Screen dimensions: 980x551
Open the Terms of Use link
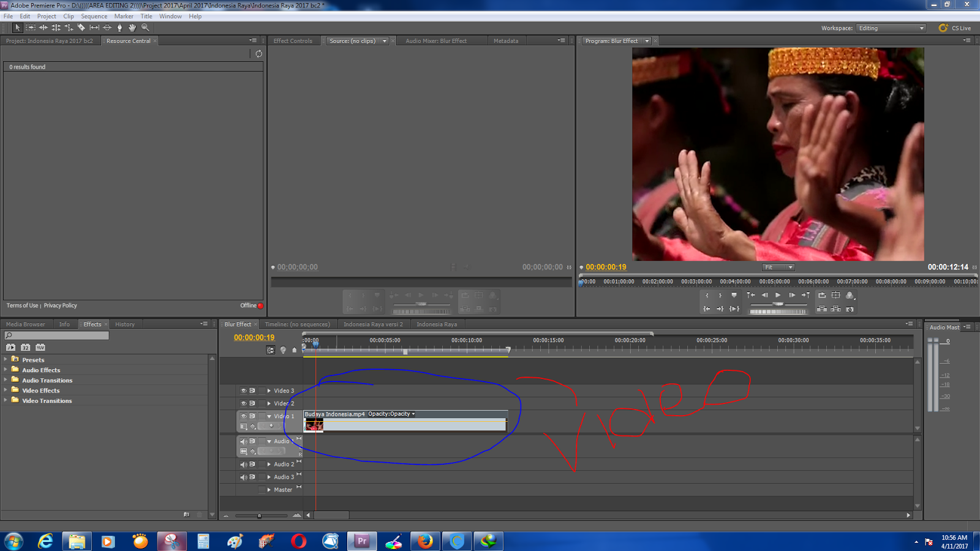click(x=21, y=305)
